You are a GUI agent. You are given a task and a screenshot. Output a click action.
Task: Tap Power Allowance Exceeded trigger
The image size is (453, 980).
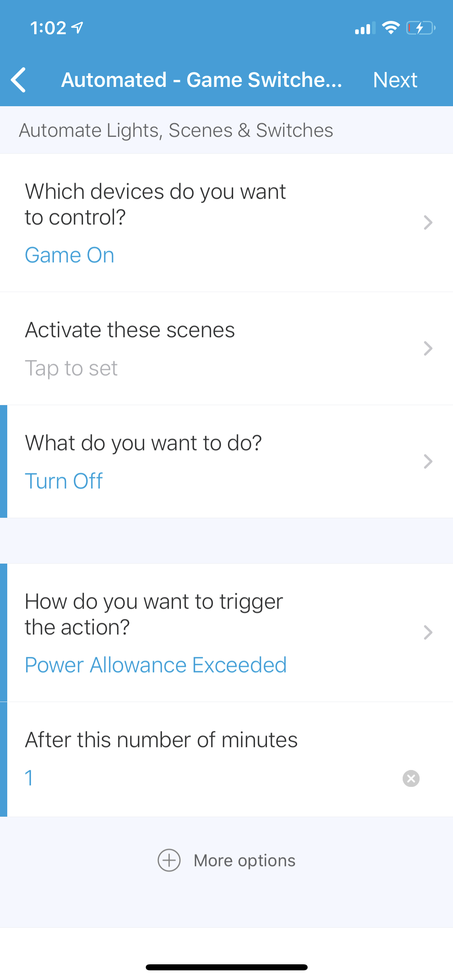pos(156,665)
